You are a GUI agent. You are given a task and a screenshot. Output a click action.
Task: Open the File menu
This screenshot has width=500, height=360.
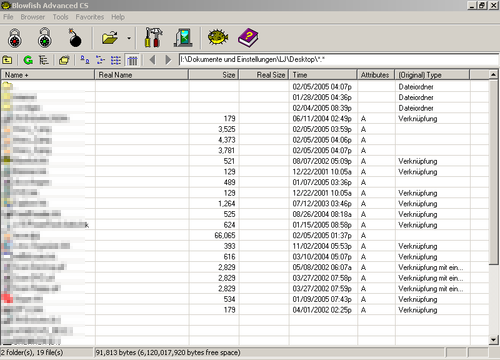(8, 17)
